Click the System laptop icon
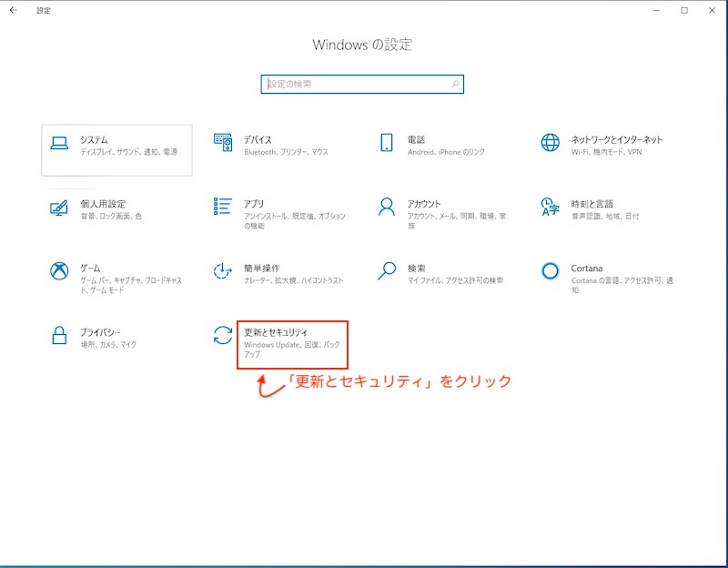Viewport: 728px width, 568px height. point(59,143)
